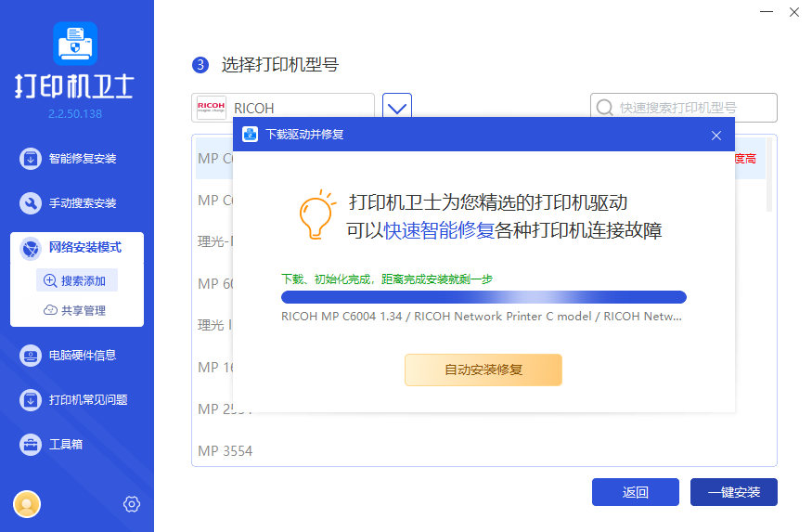Click the 智能修复安装 download icon
812x532 pixels.
click(31, 159)
